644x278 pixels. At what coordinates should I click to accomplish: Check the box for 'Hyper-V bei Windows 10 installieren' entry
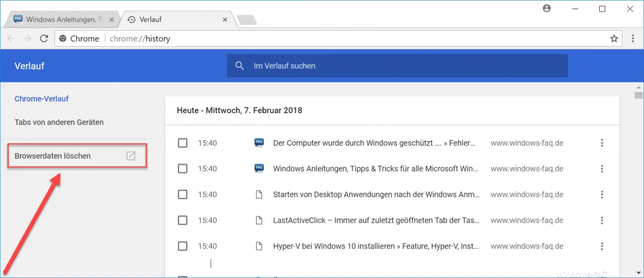click(183, 246)
